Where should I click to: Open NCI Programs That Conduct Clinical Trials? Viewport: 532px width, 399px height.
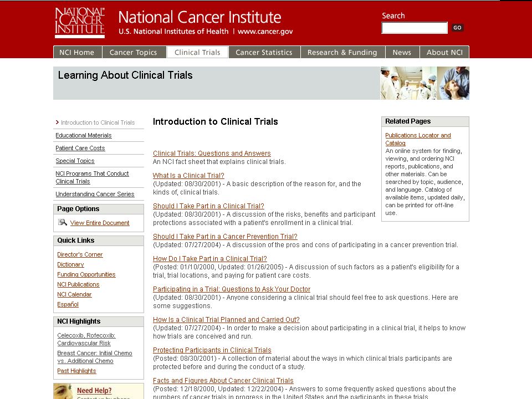92,177
